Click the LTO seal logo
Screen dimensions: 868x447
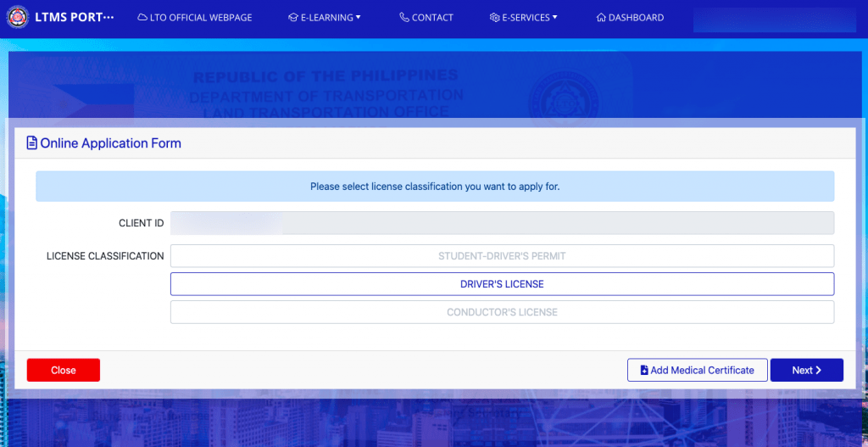[x=17, y=17]
